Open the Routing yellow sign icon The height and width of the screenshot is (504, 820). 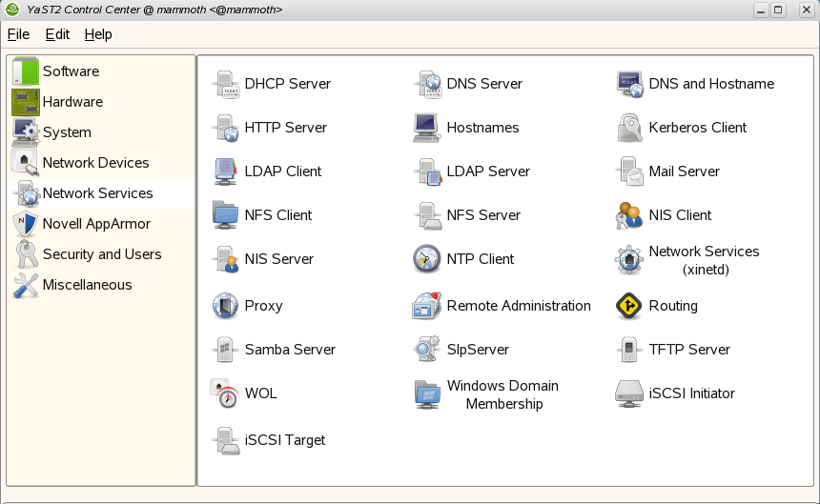click(628, 306)
